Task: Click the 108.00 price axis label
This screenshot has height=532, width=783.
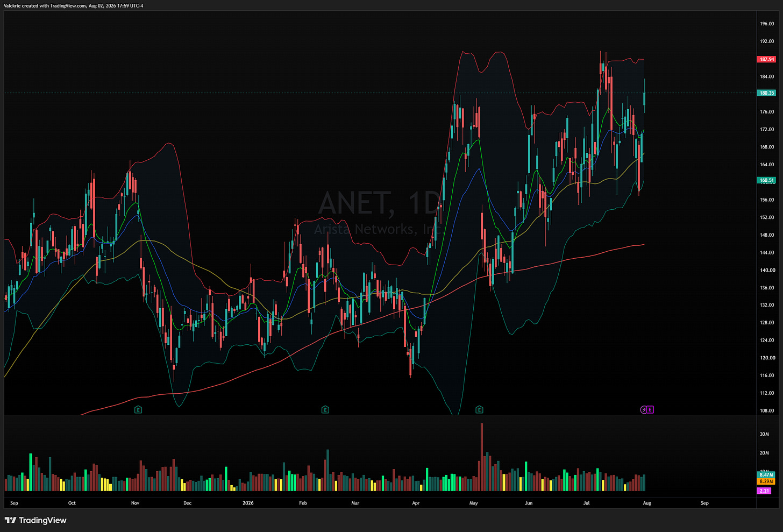Action: click(767, 410)
